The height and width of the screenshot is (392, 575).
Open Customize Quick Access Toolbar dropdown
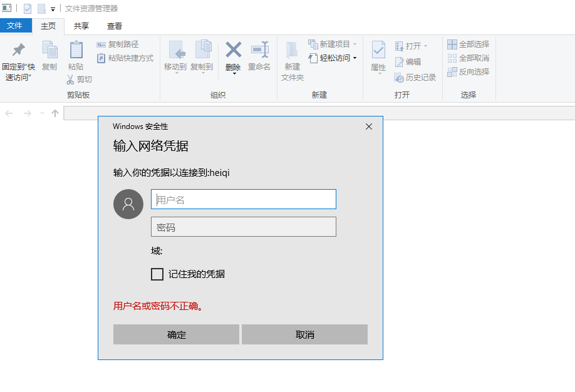point(53,9)
